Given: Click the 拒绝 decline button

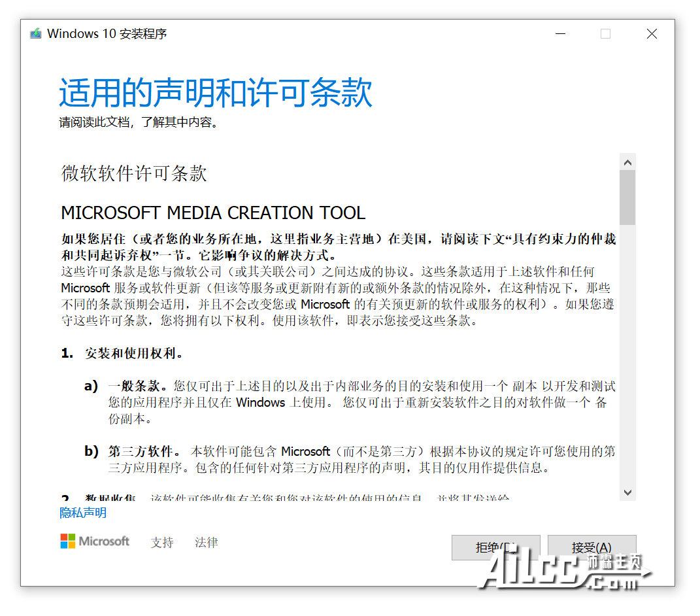Looking at the screenshot, I should click(x=496, y=547).
